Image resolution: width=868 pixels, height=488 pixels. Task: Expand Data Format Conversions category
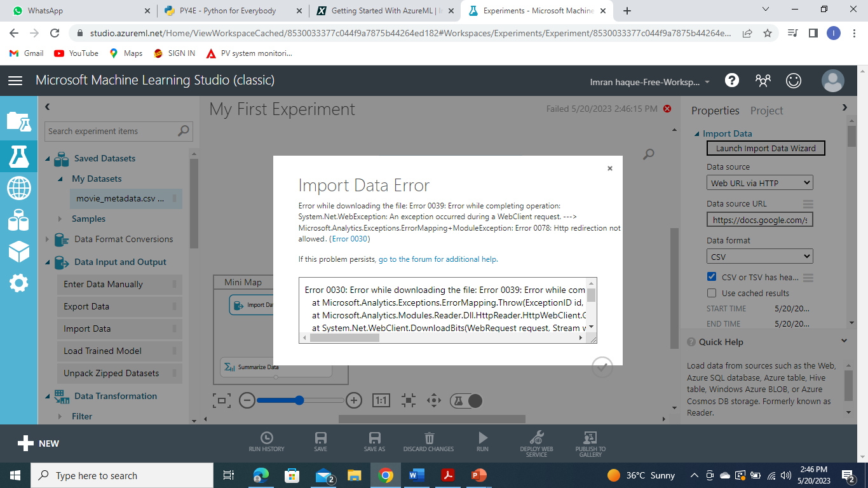point(47,240)
